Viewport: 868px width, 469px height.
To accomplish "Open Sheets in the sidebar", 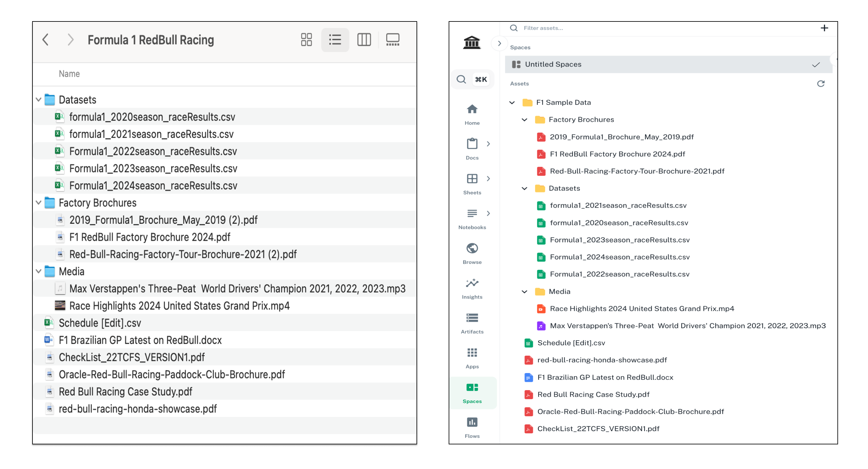I will 472,184.
